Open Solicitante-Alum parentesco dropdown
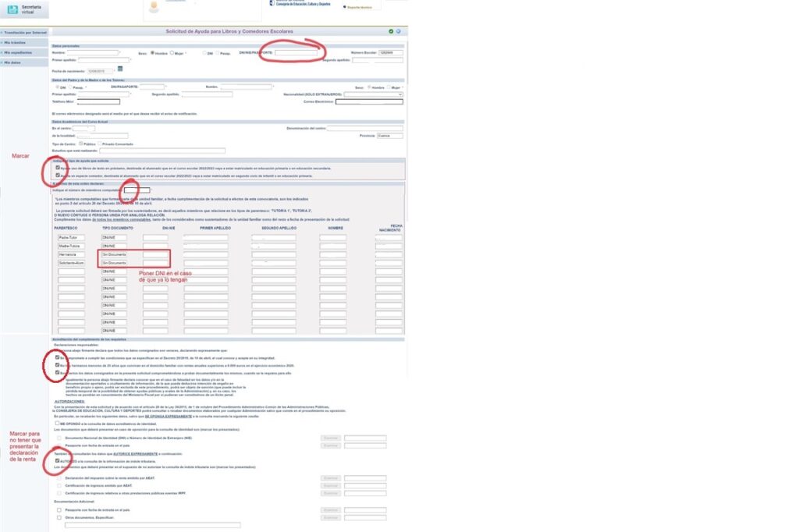 pyautogui.click(x=71, y=263)
